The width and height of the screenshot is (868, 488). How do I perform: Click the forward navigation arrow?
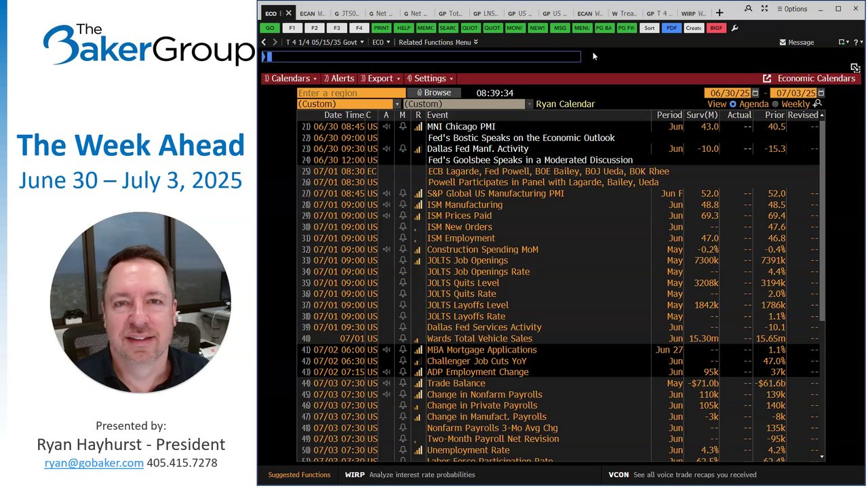coord(275,42)
